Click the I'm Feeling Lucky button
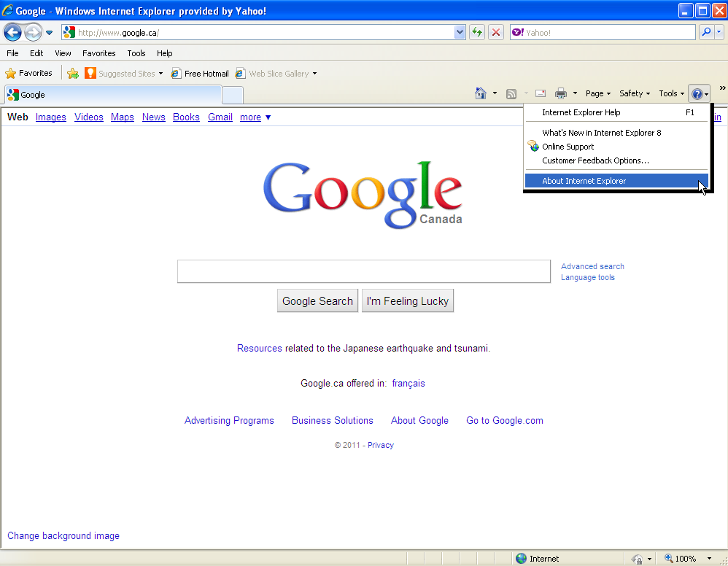Viewport: 728px width, 566px height. click(x=408, y=301)
